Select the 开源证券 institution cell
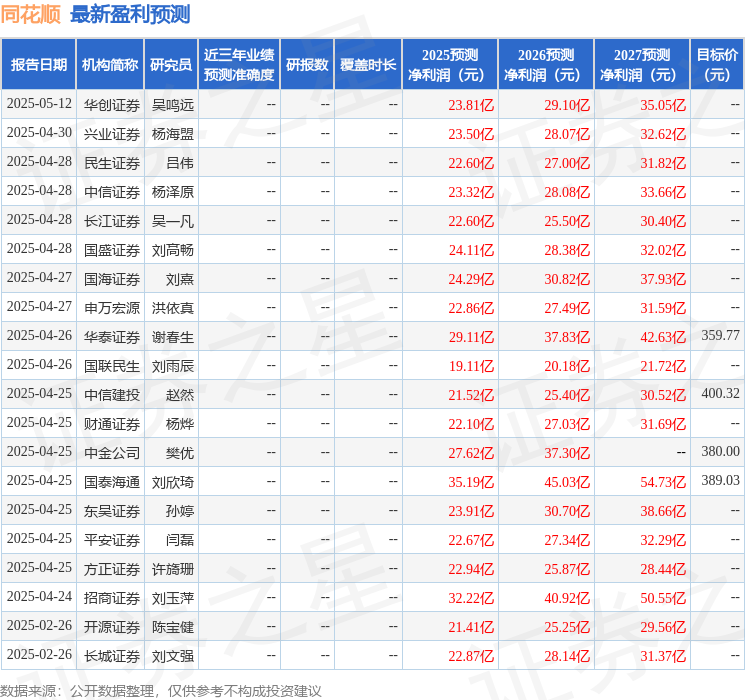 click(x=112, y=627)
